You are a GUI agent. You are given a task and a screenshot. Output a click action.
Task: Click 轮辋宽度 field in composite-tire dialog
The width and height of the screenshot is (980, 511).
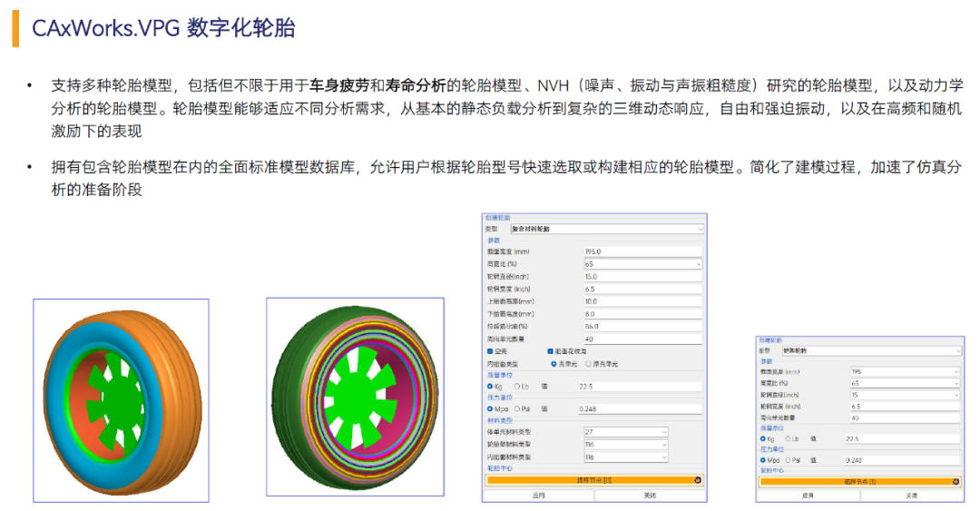pyautogui.click(x=642, y=289)
